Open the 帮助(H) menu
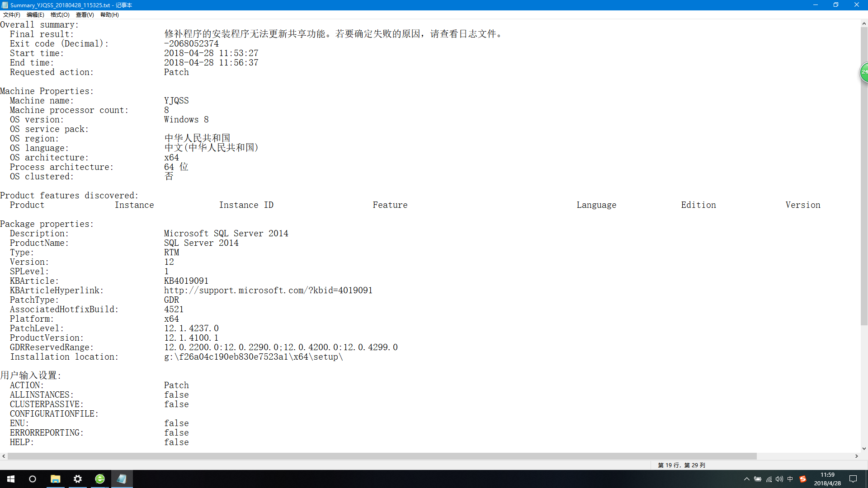 109,15
